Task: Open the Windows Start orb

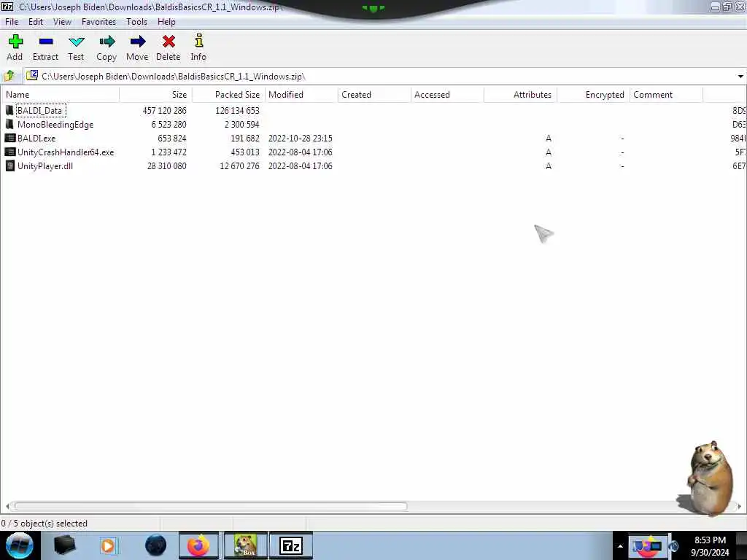Action: click(20, 545)
